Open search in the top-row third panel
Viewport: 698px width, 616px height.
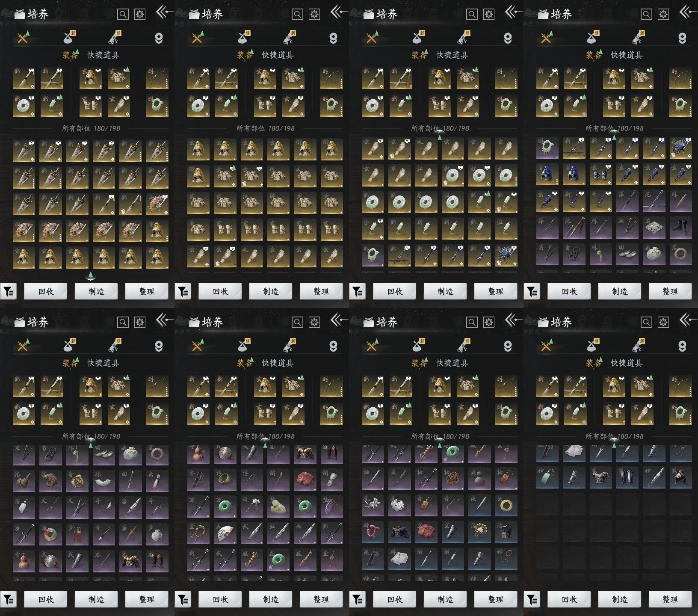[472, 15]
